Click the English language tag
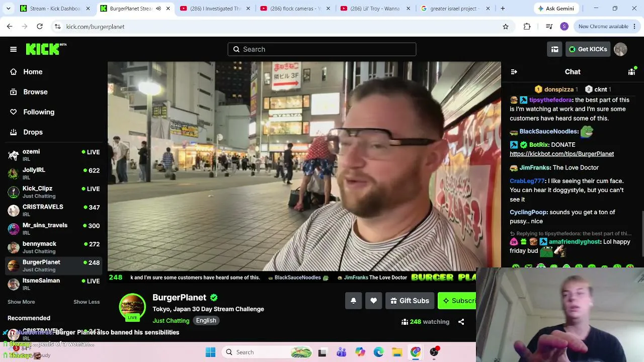Viewport: 644px width, 362px height. [206, 320]
